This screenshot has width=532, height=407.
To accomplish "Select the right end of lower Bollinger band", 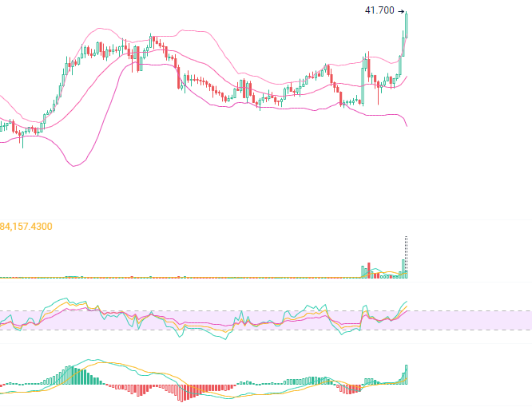I will click(407, 126).
